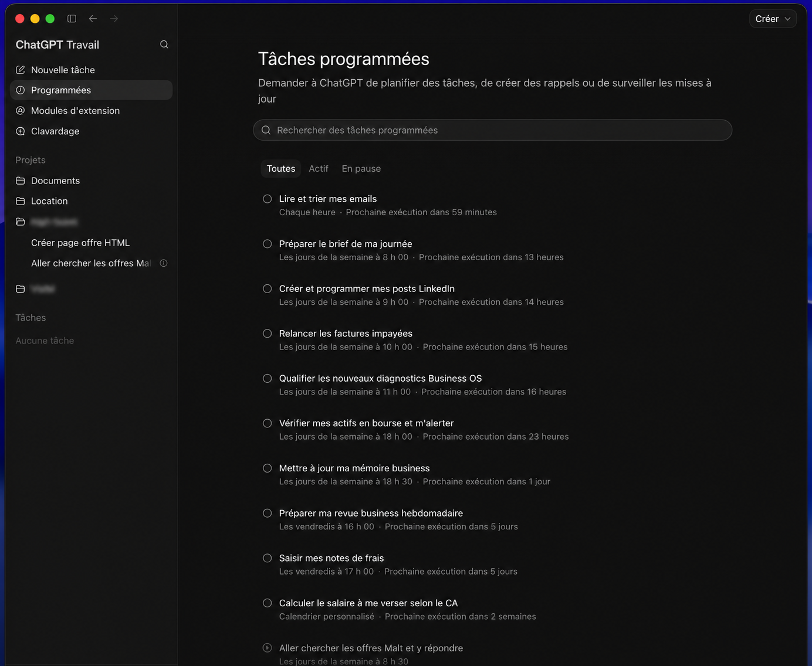Open the Créer dropdown menu

773,19
